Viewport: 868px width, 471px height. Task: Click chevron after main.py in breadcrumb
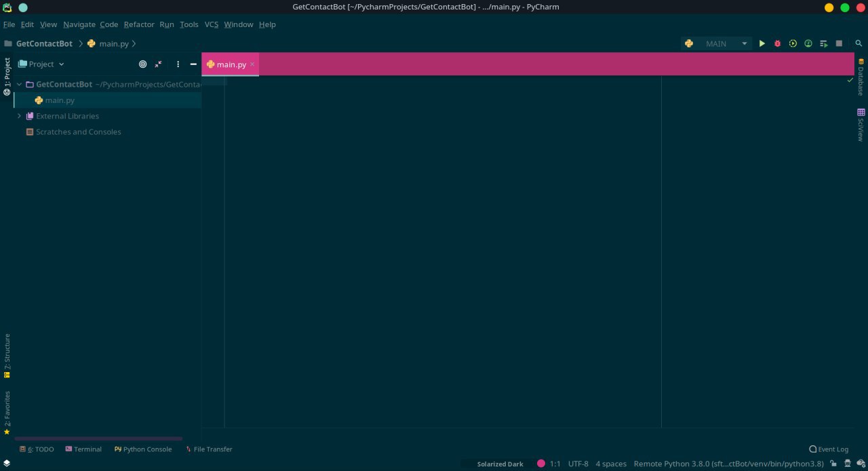point(134,43)
